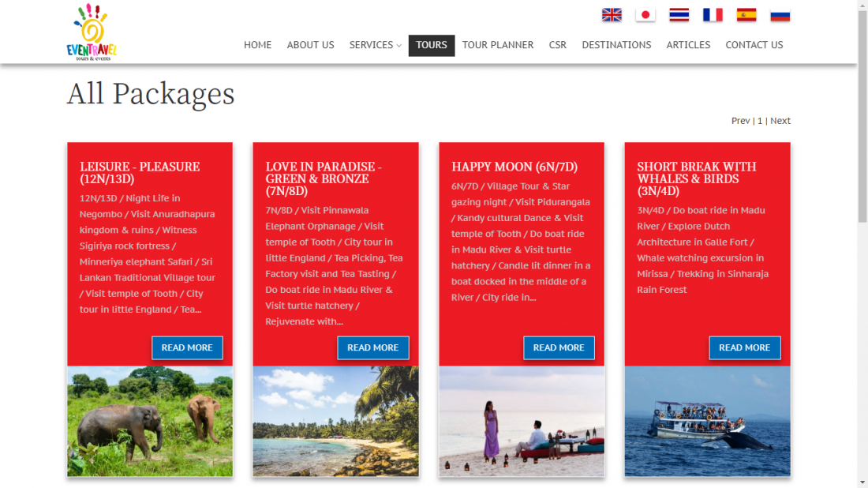Click the EvenTravel logo
This screenshot has width=868, height=488.
point(92,32)
